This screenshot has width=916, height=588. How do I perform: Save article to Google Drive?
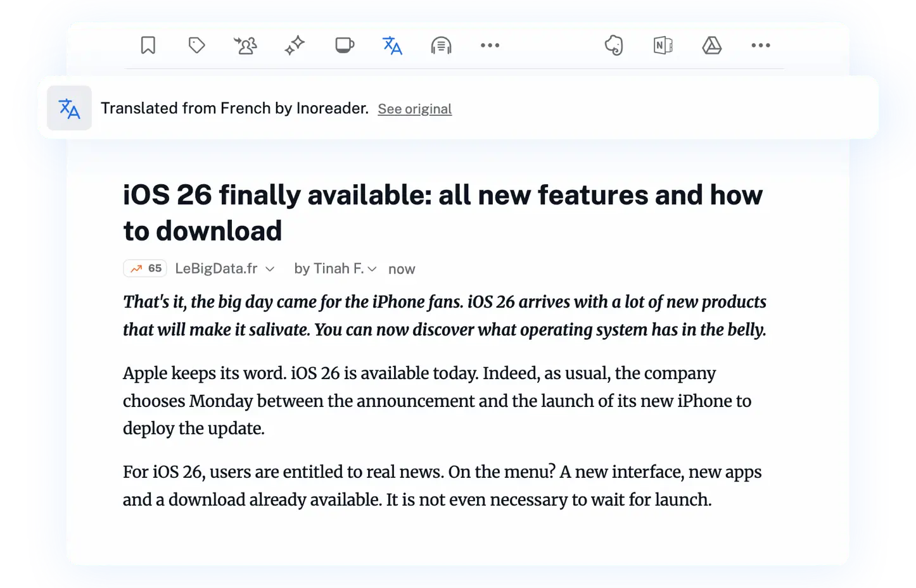tap(712, 46)
